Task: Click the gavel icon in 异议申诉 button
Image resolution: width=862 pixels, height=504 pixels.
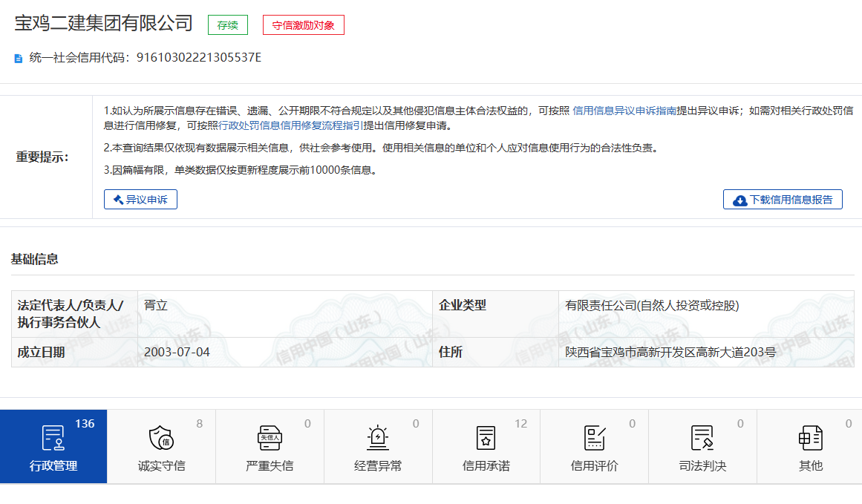Action: (117, 200)
